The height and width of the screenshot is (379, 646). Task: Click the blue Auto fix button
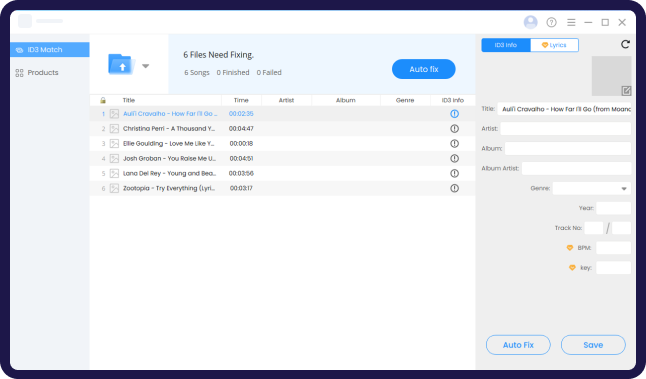point(424,69)
